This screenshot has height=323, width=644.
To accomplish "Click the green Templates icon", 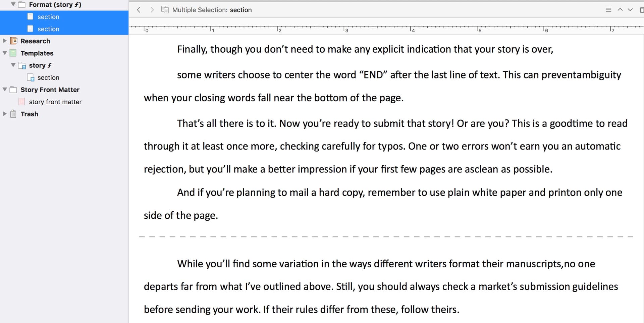I will coord(13,53).
